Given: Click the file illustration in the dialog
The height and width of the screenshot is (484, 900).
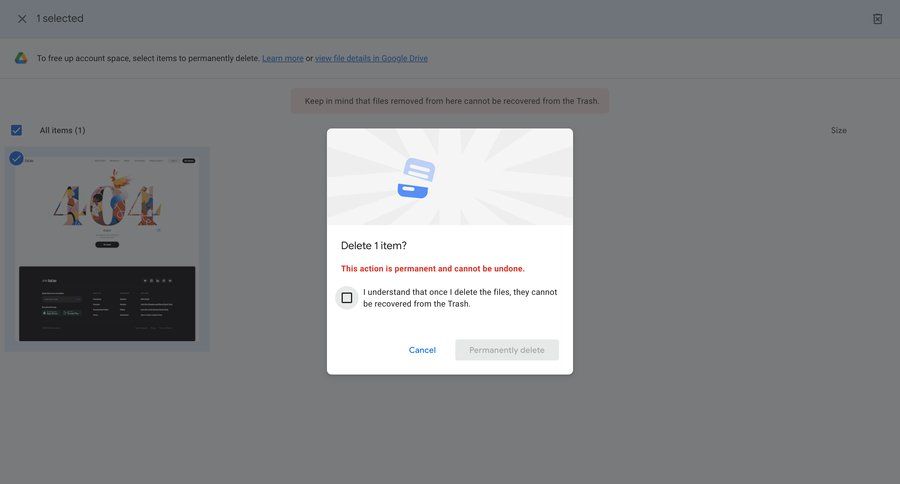Looking at the screenshot, I should (416, 178).
